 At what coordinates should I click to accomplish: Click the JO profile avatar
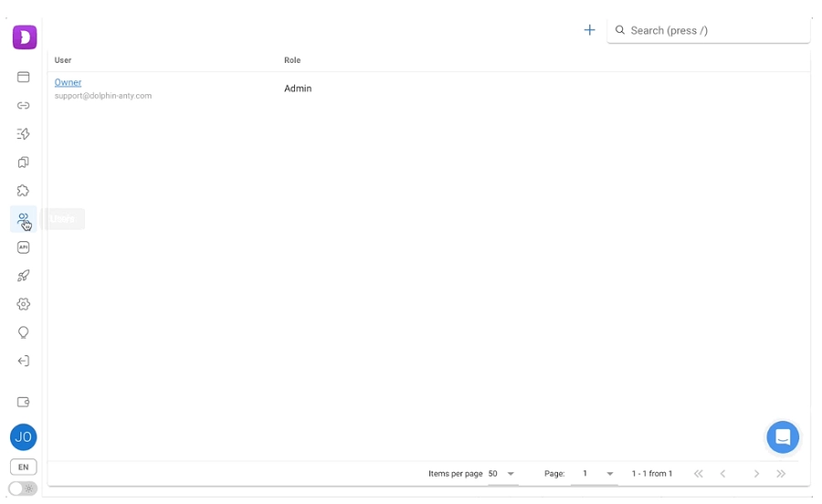24,437
